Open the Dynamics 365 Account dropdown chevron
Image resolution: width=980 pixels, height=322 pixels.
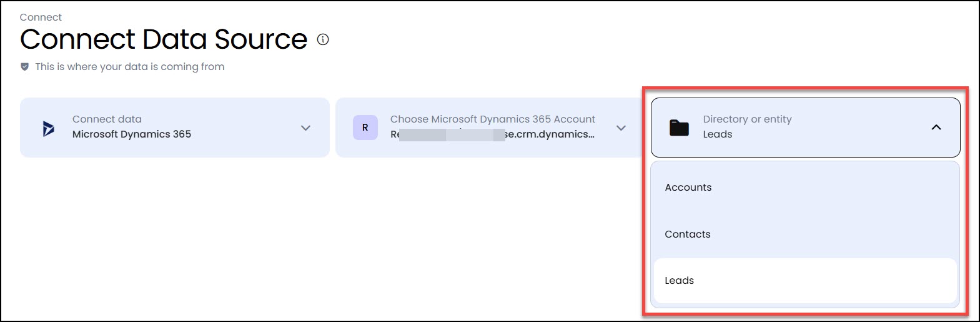click(621, 128)
